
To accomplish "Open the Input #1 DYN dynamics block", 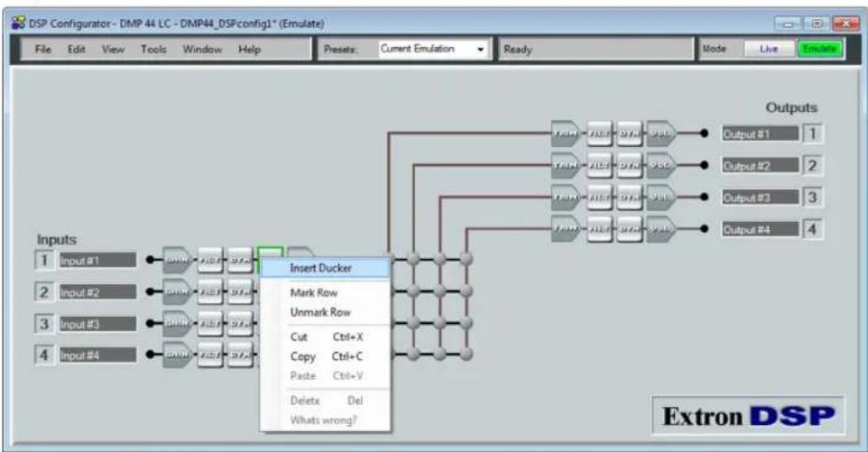I will coord(240,260).
